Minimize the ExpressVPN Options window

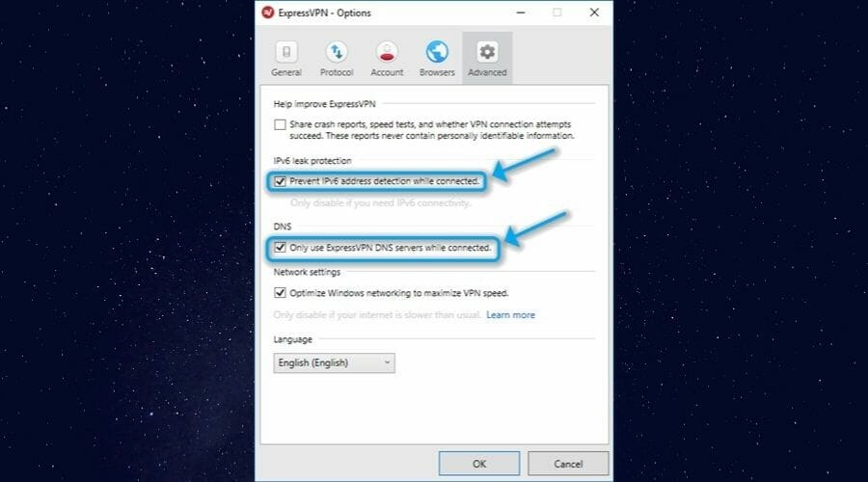pyautogui.click(x=521, y=13)
